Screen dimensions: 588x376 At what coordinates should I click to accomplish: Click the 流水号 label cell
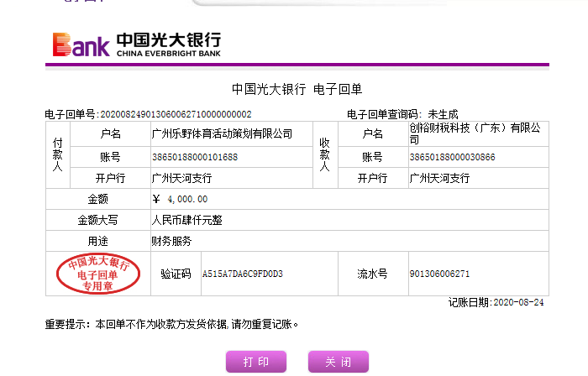coord(373,274)
